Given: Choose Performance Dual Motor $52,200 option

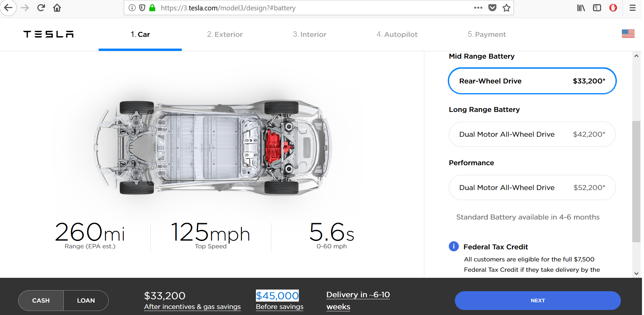Looking at the screenshot, I should point(532,188).
